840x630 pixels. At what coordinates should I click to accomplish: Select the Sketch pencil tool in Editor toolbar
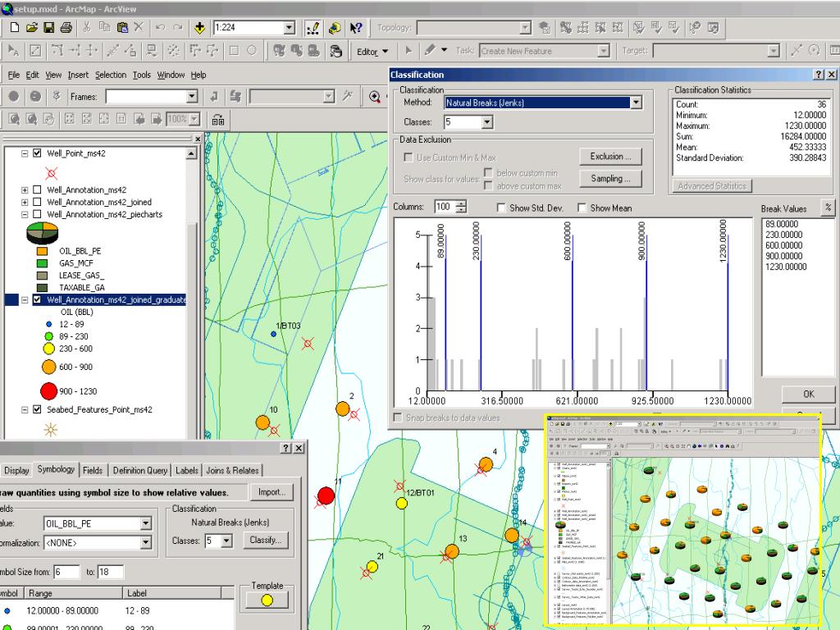pyautogui.click(x=430, y=50)
